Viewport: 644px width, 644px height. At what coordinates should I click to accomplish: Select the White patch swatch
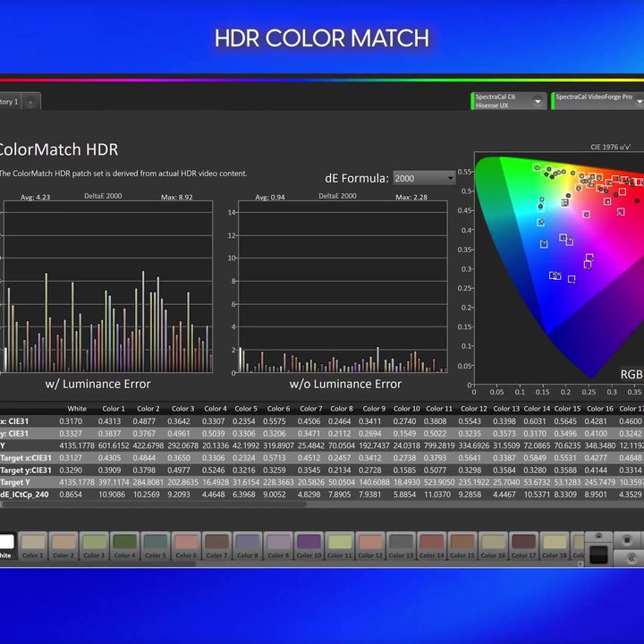point(7,546)
